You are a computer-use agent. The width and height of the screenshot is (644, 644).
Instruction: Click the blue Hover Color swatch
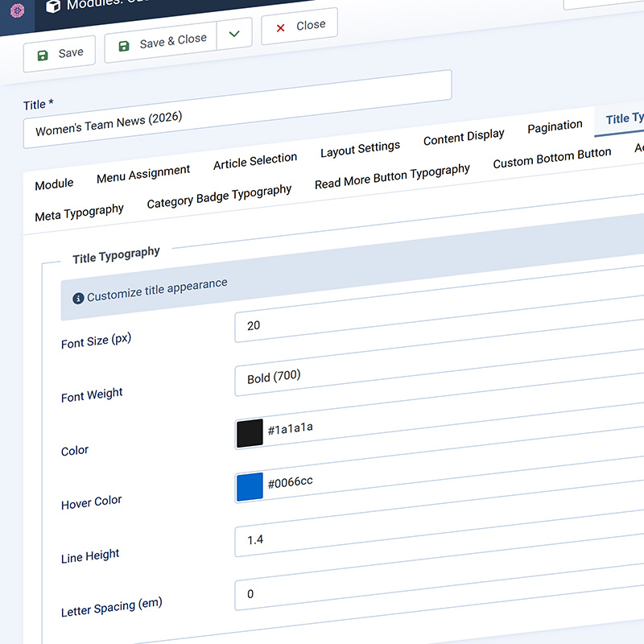250,487
